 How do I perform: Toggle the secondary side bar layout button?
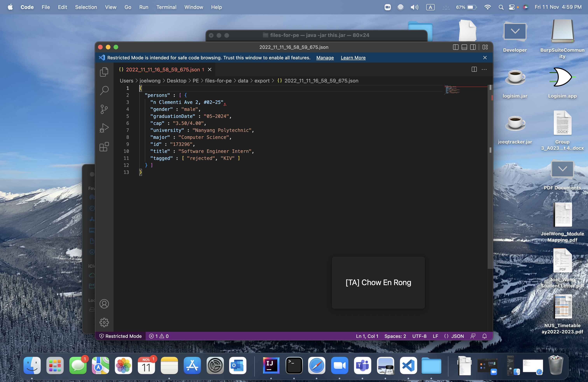point(473,47)
